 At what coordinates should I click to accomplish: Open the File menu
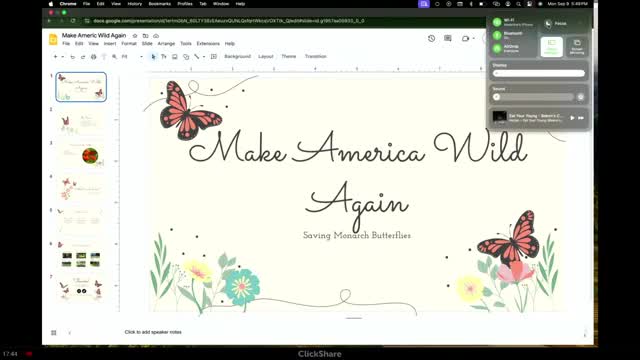(x=66, y=44)
